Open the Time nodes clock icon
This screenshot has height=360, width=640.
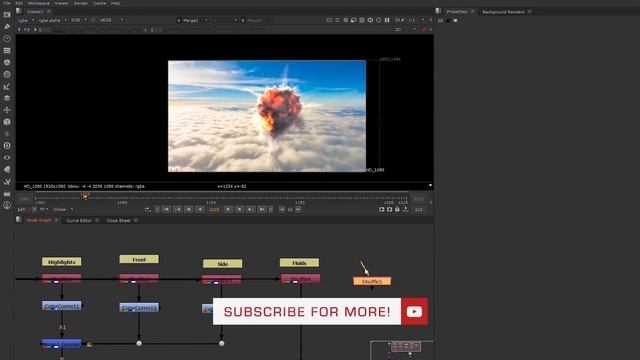click(x=7, y=38)
